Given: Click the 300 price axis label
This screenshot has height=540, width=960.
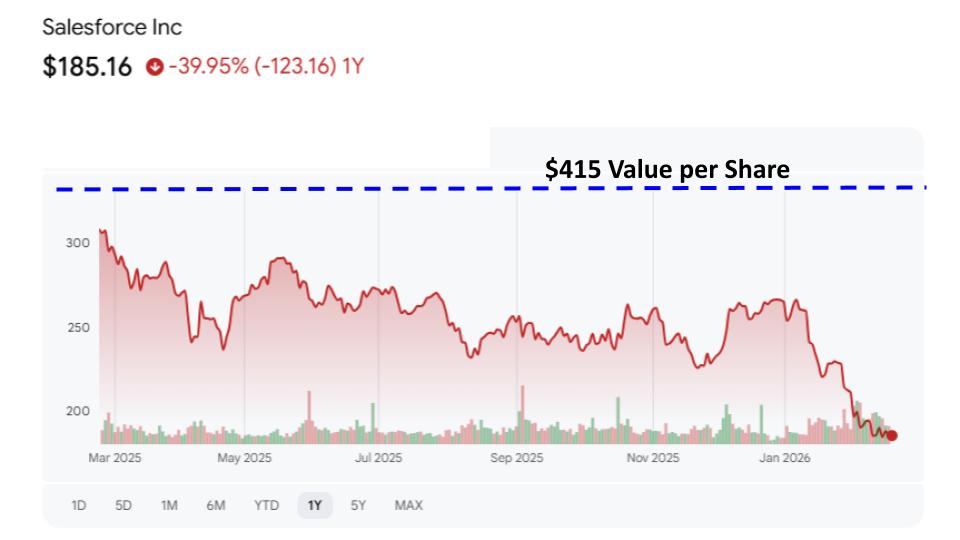Looking at the screenshot, I should (x=79, y=243).
